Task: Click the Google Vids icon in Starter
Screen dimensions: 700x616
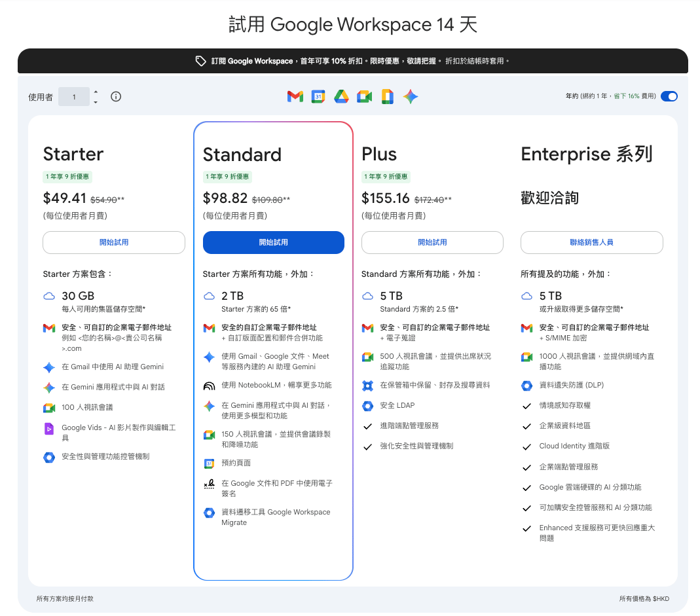Action: [x=49, y=429]
